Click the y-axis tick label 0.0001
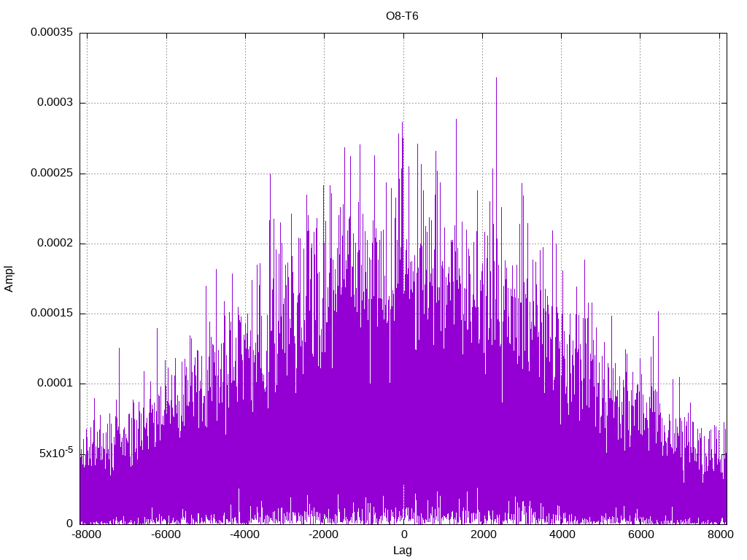 click(55, 384)
